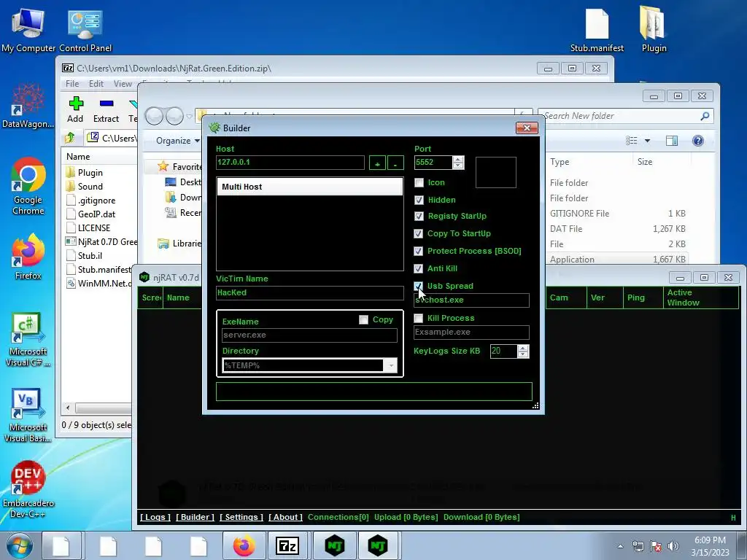This screenshot has height=560, width=747.
Task: Open Control Panel desktop icon
Action: pyautogui.click(x=85, y=30)
